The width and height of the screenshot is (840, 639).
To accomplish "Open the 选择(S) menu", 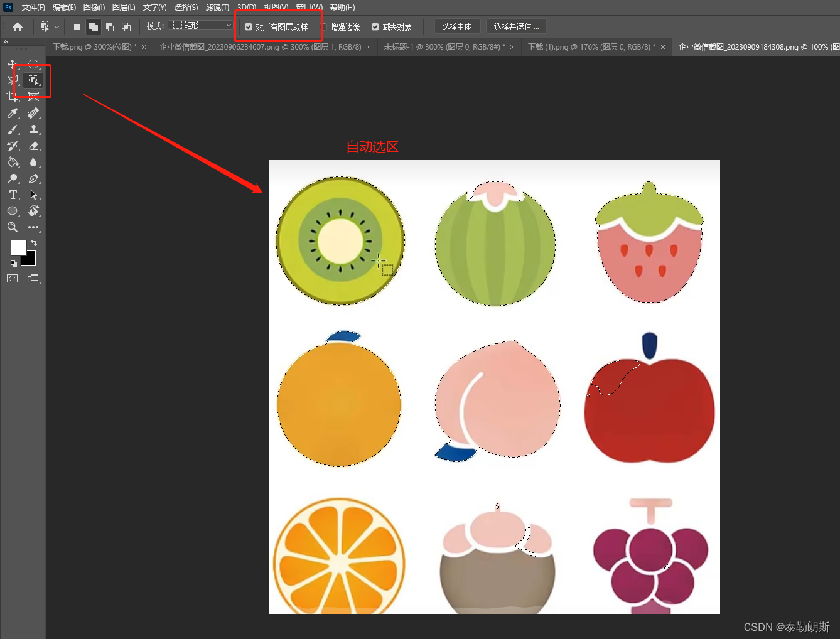I will tap(186, 8).
